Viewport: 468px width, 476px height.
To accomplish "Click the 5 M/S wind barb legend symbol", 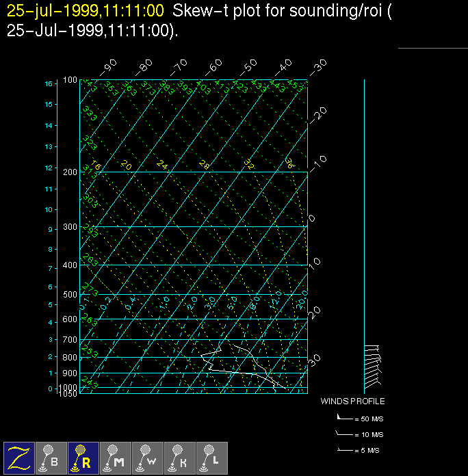I will 344,450.
